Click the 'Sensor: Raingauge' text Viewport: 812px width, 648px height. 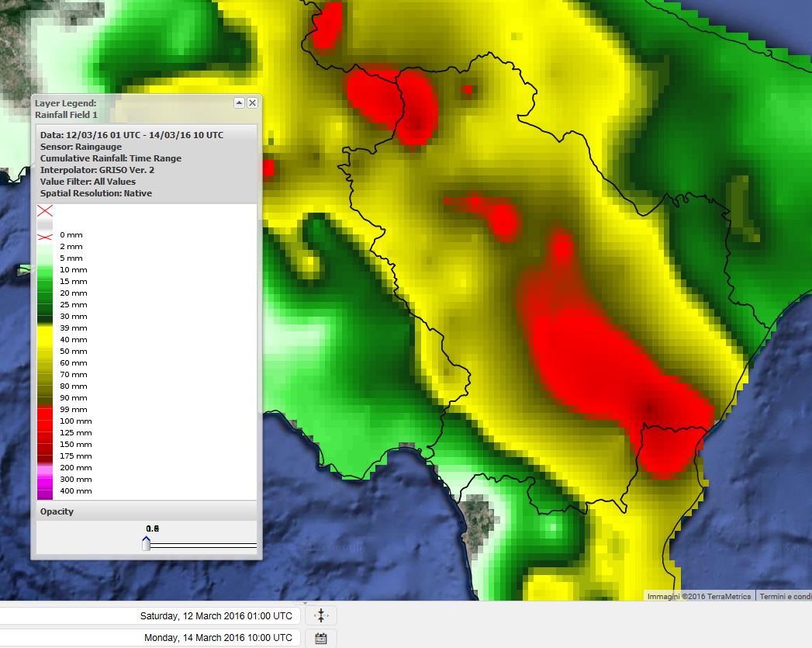pyautogui.click(x=81, y=147)
